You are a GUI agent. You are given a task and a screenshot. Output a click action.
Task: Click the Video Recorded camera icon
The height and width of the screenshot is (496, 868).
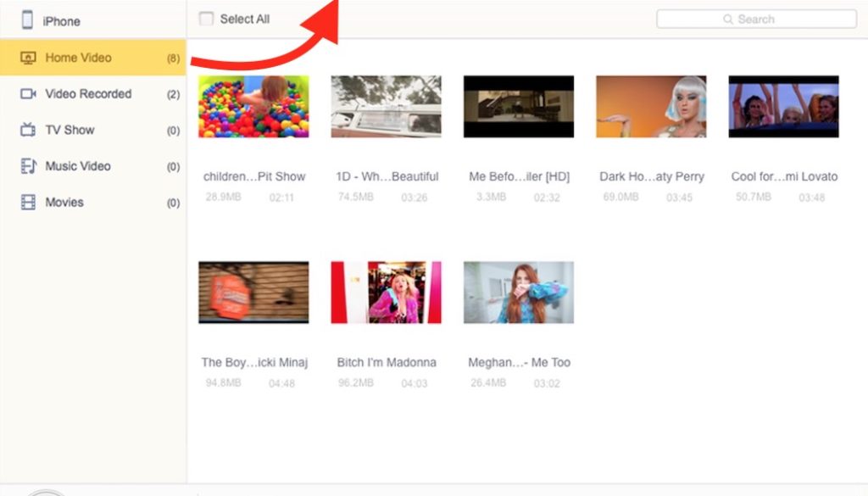[28, 94]
